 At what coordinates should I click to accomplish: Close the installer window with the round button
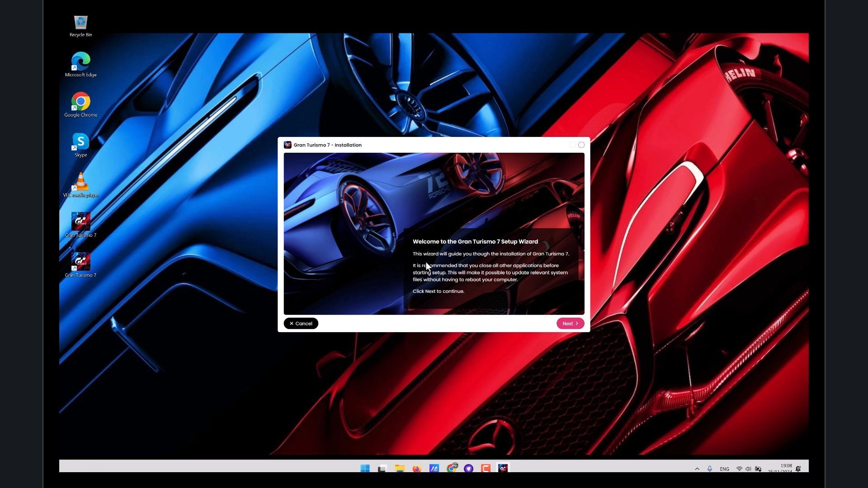(x=581, y=145)
